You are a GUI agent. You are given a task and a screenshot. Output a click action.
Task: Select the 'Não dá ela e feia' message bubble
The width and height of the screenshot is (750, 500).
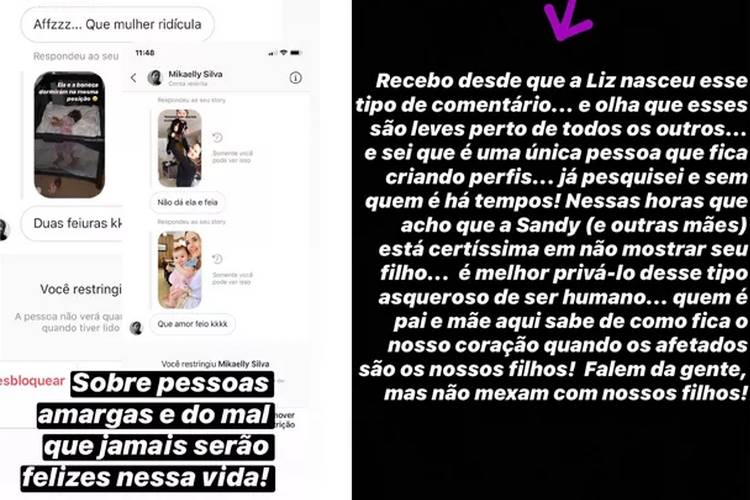click(188, 202)
